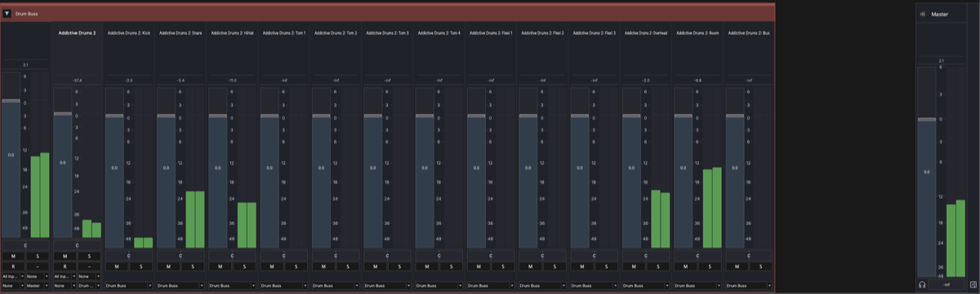Open Tom 1 channel Drum Buss output dropdown
The width and height of the screenshot is (980, 294).
(x=284, y=285)
